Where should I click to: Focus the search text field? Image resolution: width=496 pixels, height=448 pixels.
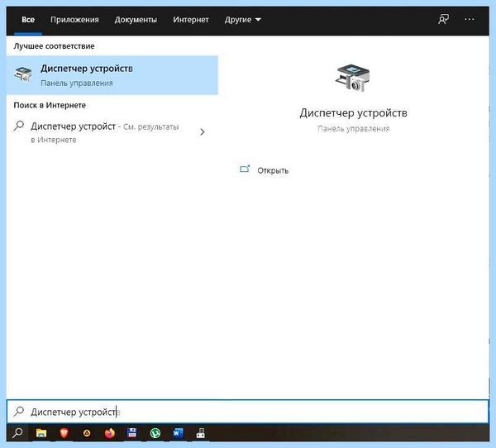(248, 412)
